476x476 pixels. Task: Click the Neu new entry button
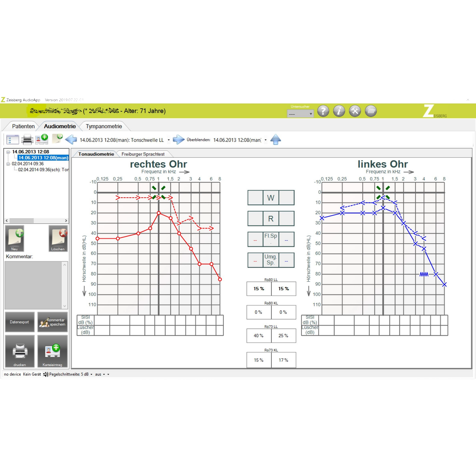14,238
